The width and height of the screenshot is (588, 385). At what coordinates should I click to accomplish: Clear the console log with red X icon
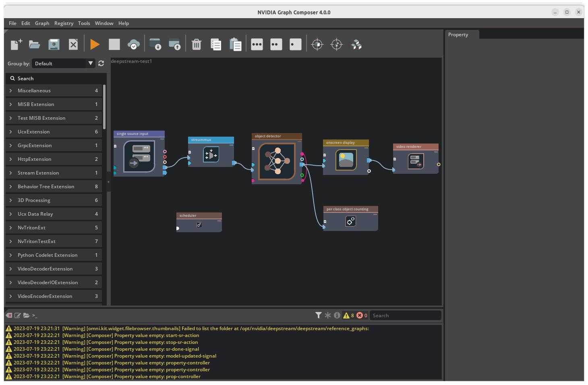point(9,315)
